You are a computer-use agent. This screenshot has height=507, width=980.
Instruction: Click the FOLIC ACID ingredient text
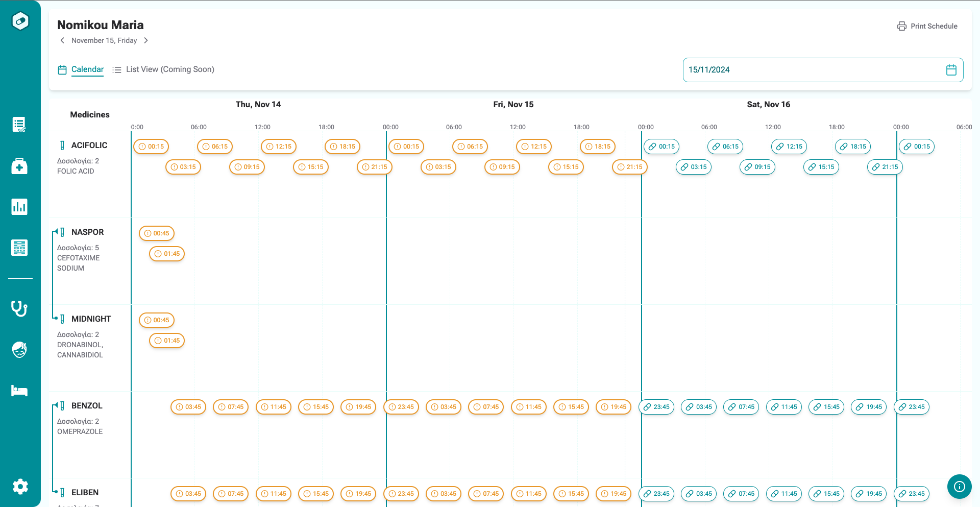click(x=76, y=171)
